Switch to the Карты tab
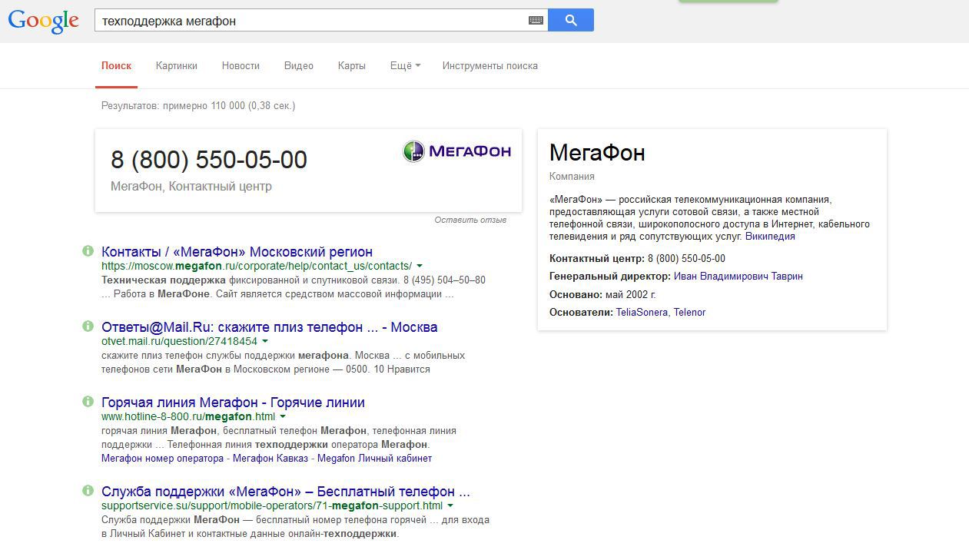Image resolution: width=969 pixels, height=560 pixels. [352, 66]
